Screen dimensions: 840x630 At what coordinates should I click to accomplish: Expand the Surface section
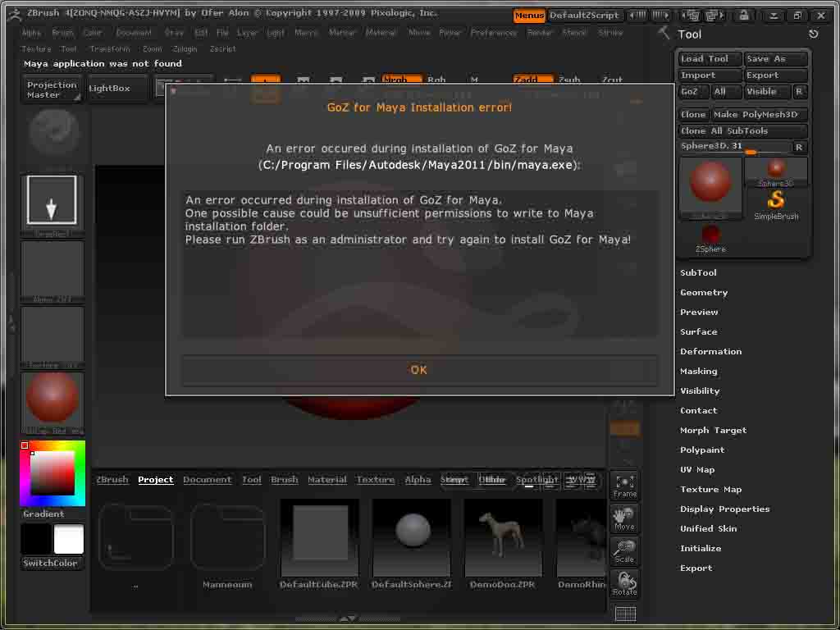point(699,331)
